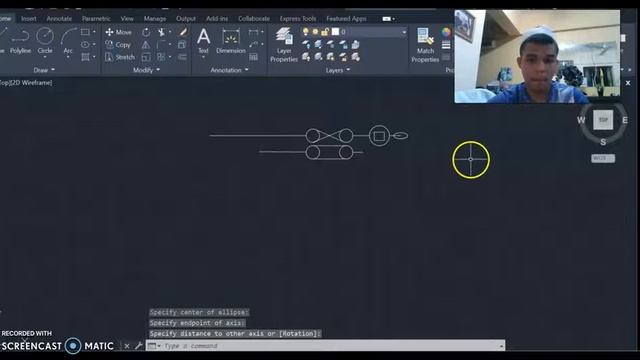Select the Polyline draw tool

[20, 41]
